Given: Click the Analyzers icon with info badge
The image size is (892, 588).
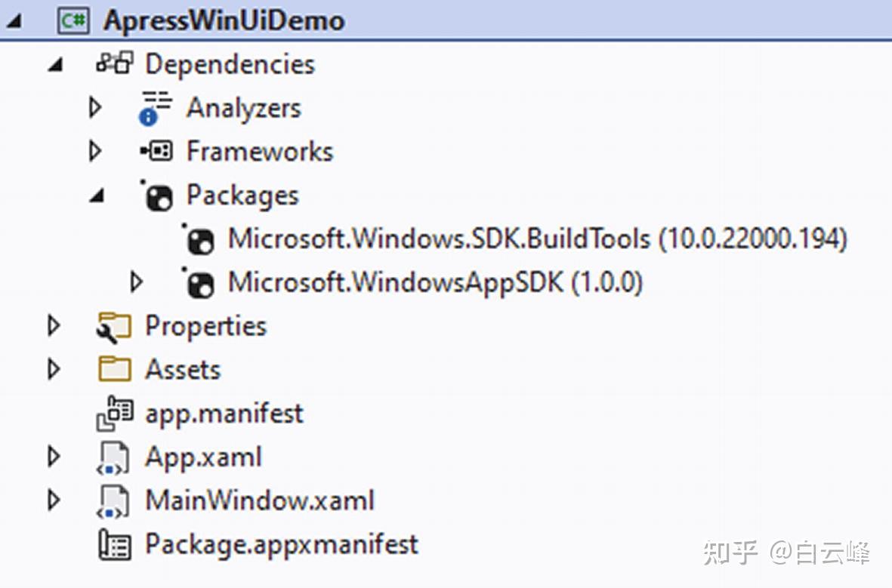Looking at the screenshot, I should 156,108.
